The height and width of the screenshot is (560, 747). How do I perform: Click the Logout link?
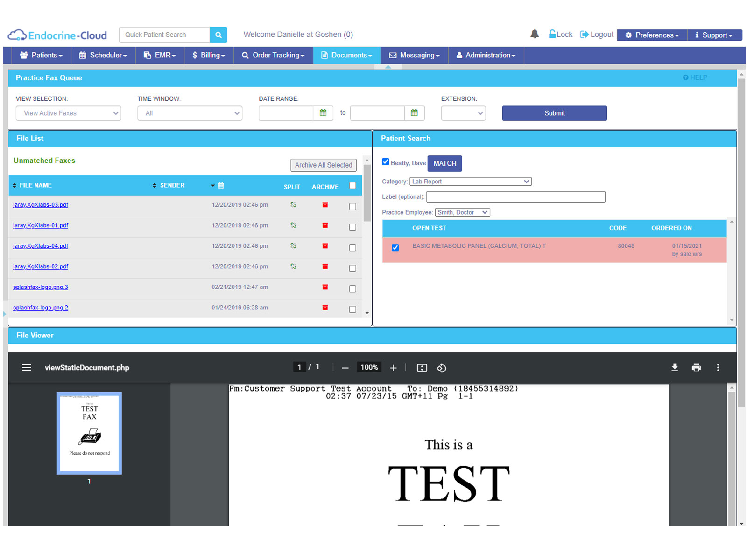pyautogui.click(x=597, y=35)
